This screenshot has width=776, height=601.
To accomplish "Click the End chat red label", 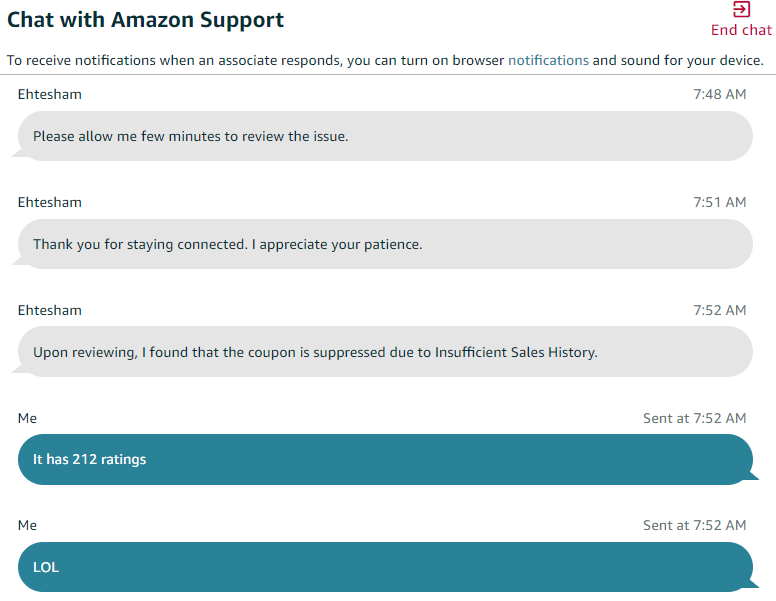I will 741,30.
